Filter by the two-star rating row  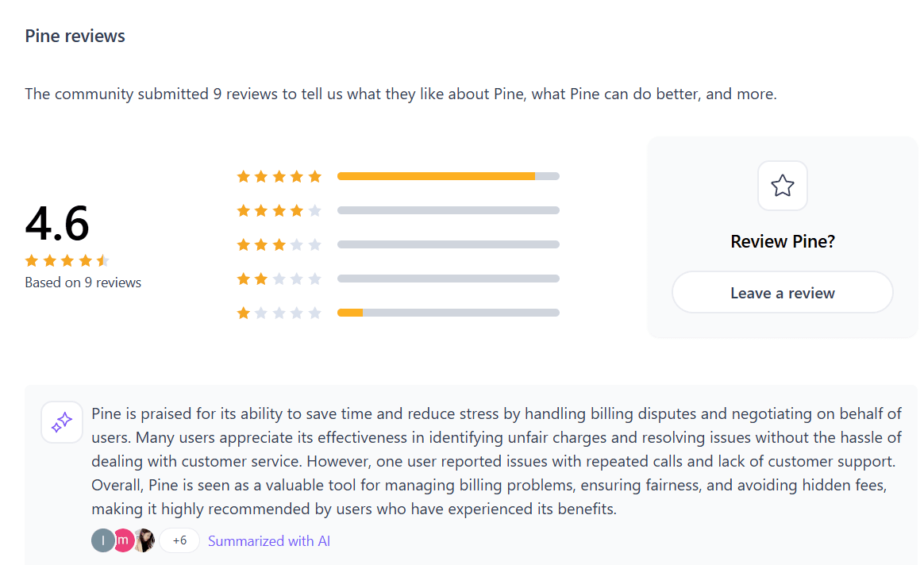point(279,279)
